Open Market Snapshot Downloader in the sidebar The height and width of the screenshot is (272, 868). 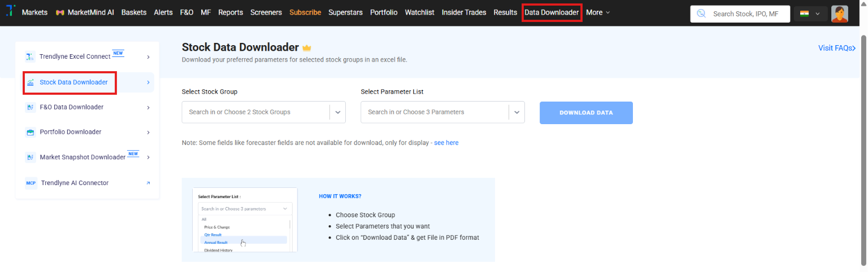(88, 157)
